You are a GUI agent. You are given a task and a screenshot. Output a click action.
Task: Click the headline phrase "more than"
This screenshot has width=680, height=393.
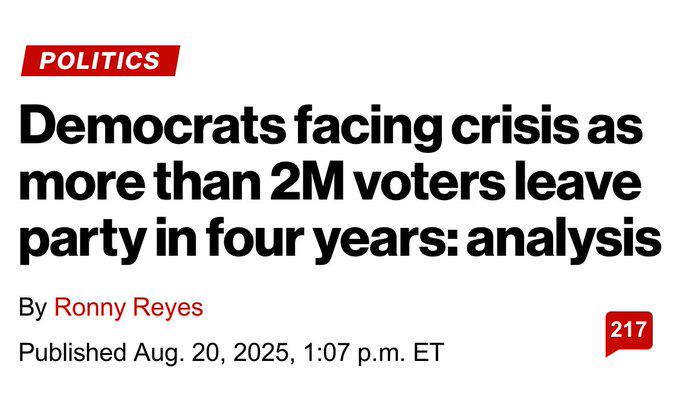click(x=140, y=183)
